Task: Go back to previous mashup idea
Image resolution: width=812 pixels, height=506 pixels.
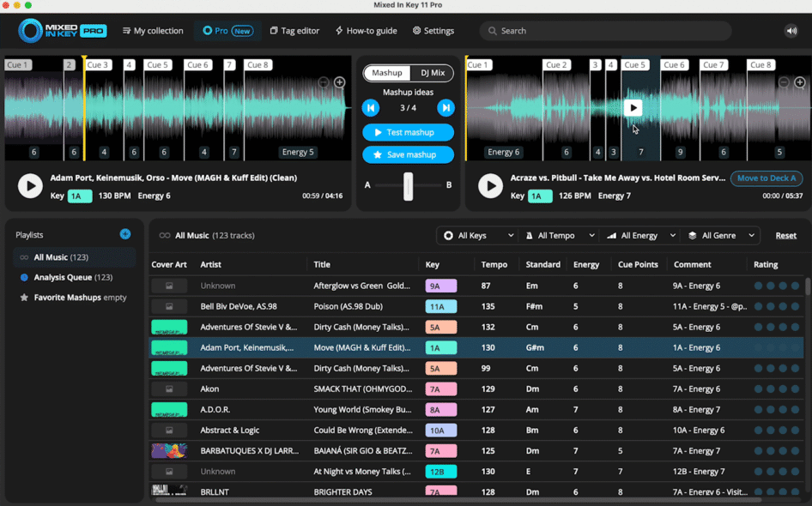Action: 371,108
